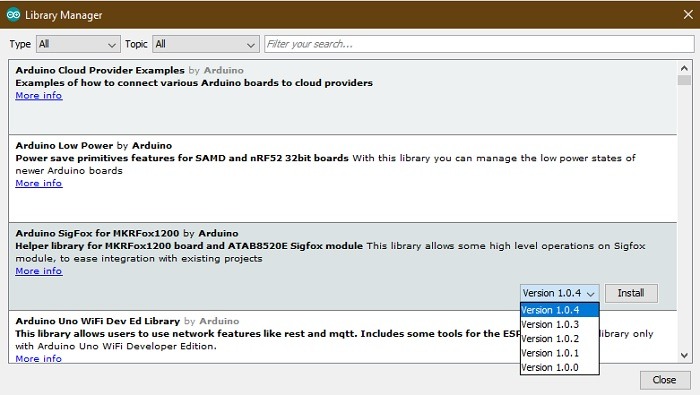Image resolution: width=700 pixels, height=395 pixels.
Task: Open the Topic filter dropdown
Action: (x=206, y=44)
